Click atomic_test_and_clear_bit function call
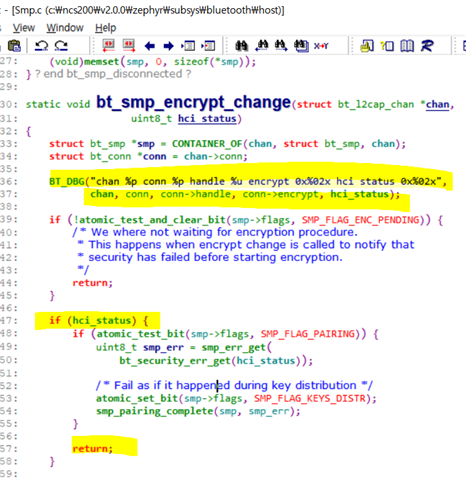 [x=153, y=220]
